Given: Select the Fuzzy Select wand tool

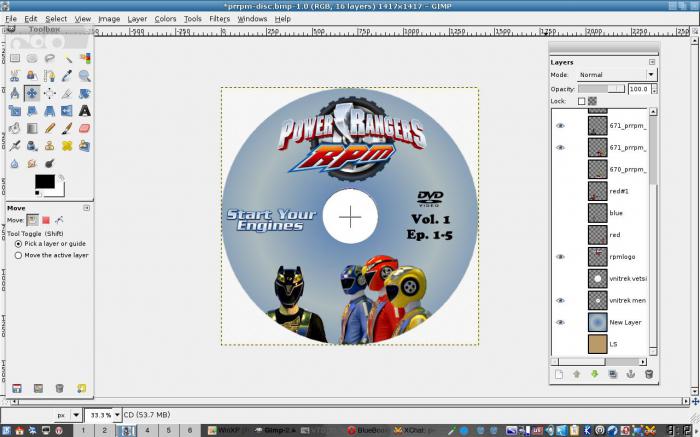Looking at the screenshot, I should pos(67,58).
